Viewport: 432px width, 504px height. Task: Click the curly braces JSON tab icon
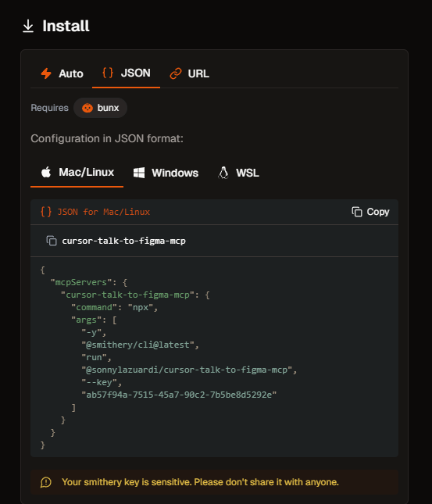(x=108, y=73)
